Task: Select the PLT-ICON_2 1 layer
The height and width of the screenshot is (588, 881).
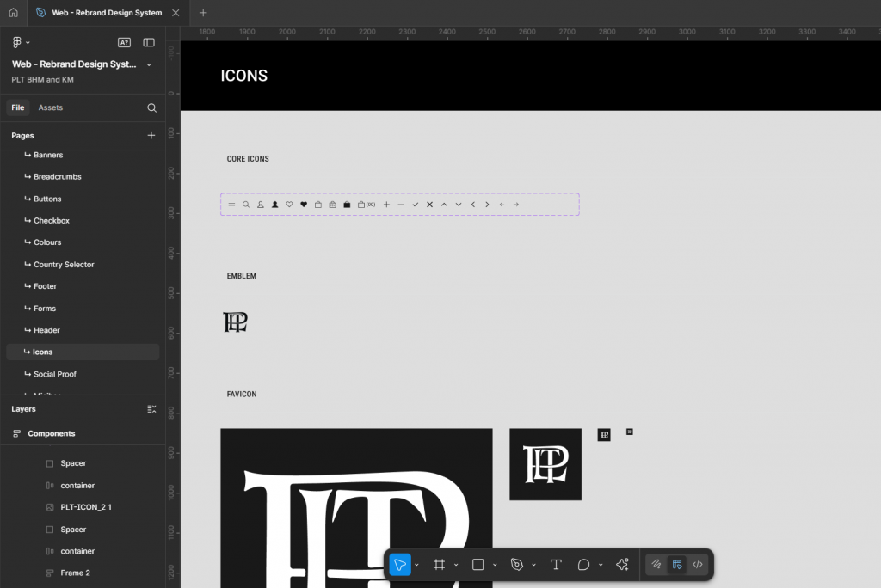Action: click(x=85, y=507)
